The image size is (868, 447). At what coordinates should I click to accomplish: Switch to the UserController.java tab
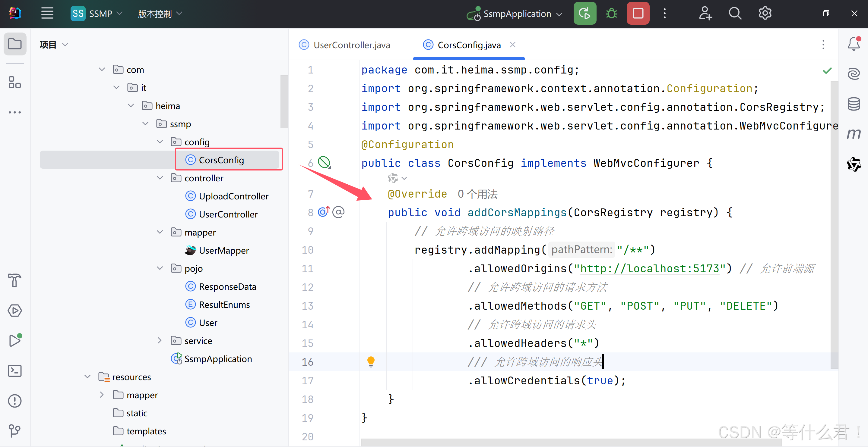351,45
